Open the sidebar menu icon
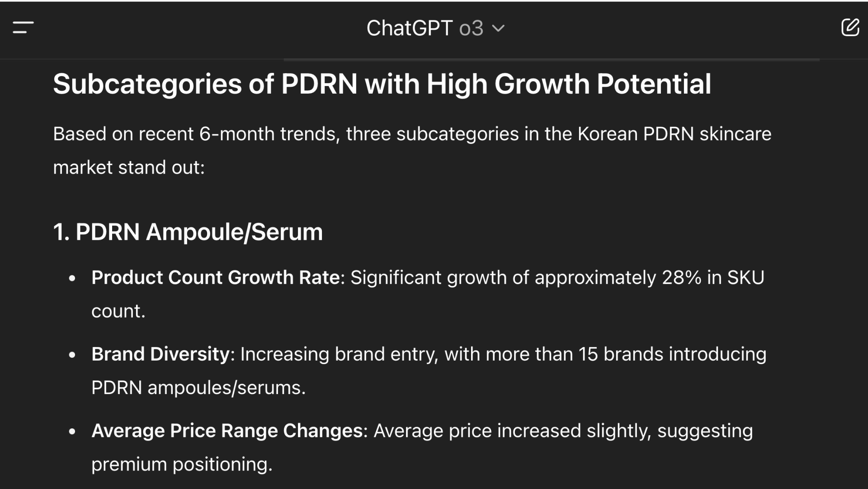 pyautogui.click(x=23, y=27)
